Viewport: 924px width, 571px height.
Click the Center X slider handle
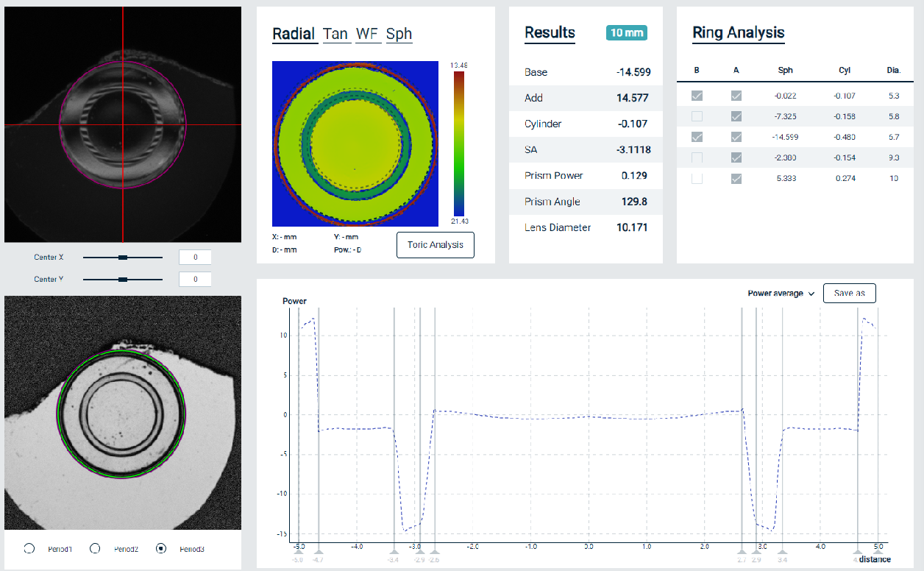[x=123, y=258]
